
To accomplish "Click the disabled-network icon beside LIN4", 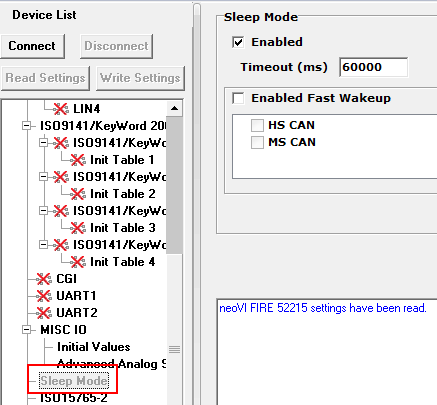I will 61,109.
